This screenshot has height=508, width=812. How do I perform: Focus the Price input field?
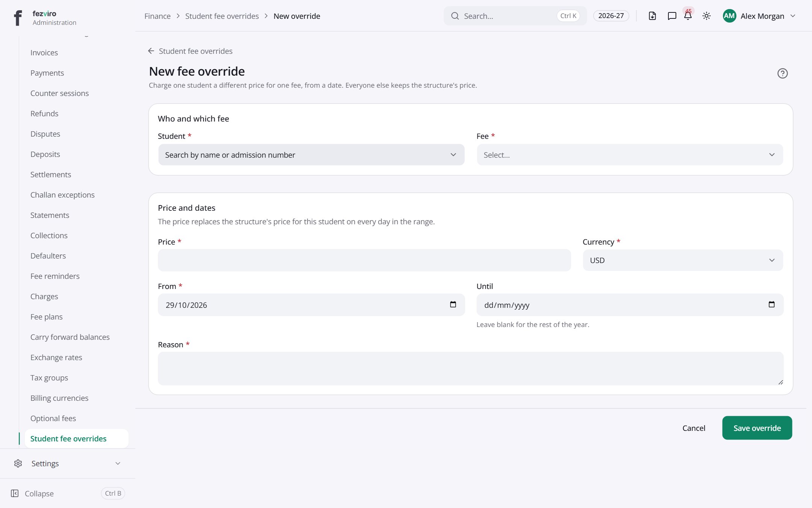point(364,260)
